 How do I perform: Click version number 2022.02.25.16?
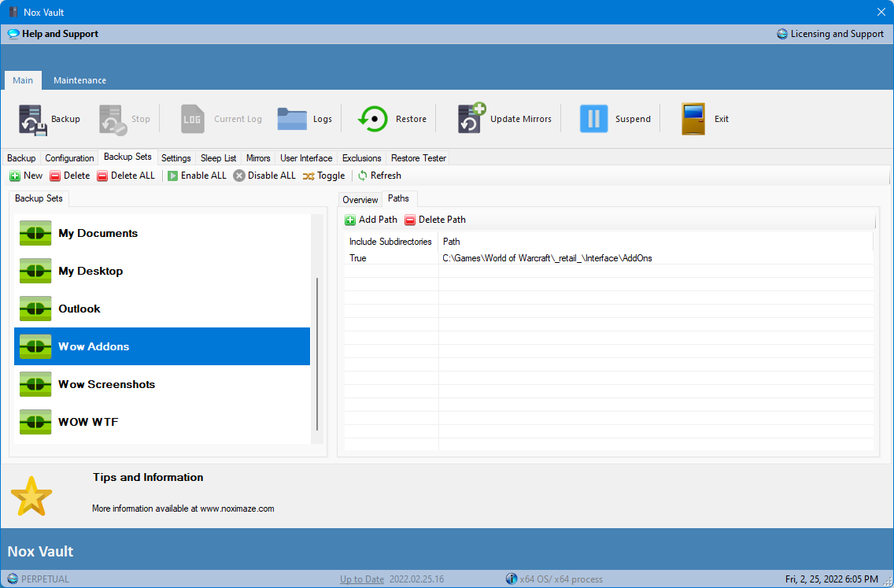[417, 579]
